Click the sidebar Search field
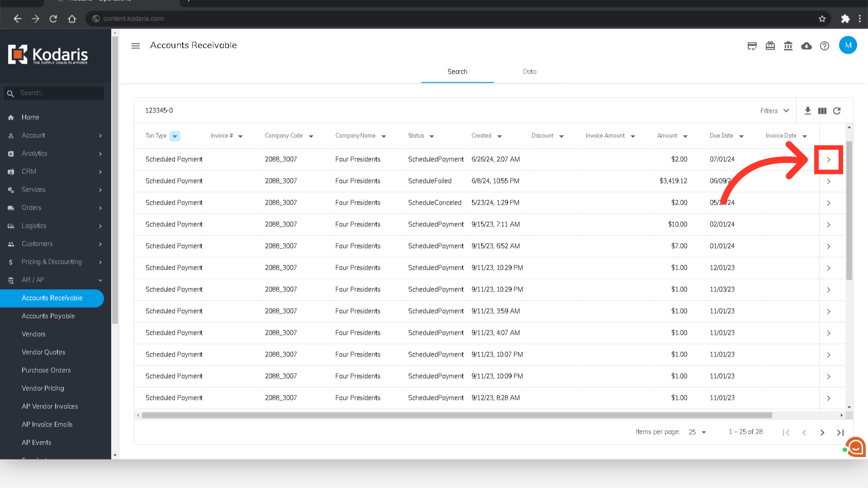This screenshot has width=868, height=488. click(x=59, y=93)
